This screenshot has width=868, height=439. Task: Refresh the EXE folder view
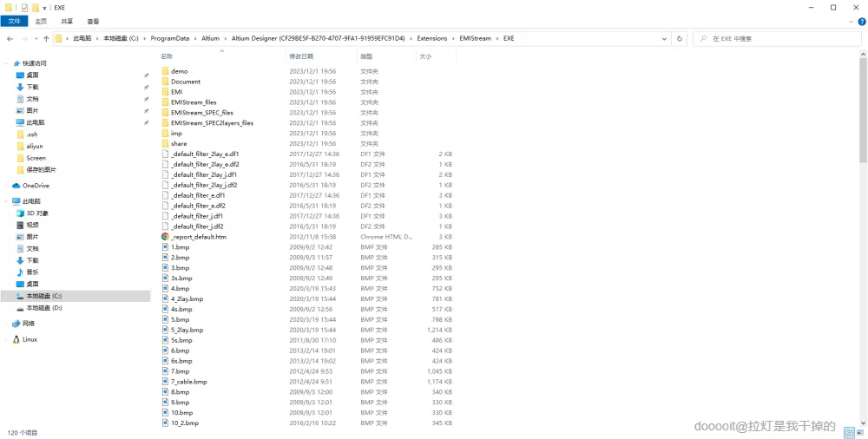point(680,39)
